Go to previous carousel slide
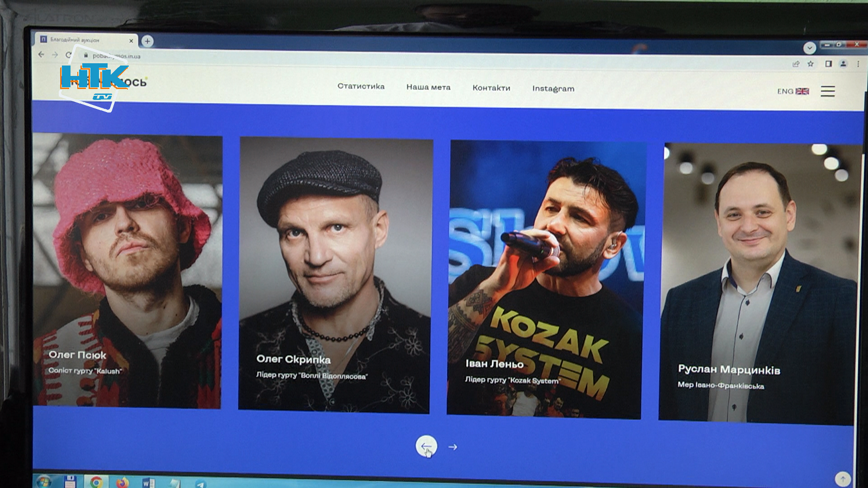 click(x=426, y=446)
